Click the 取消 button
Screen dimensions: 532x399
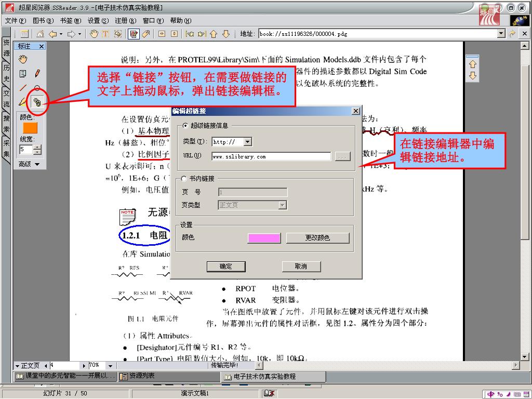(x=301, y=267)
